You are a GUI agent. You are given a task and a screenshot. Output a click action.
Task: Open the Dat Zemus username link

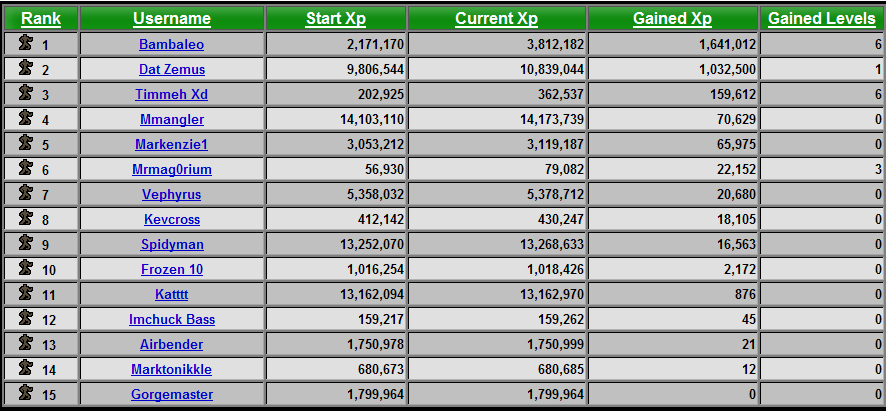pos(172,69)
